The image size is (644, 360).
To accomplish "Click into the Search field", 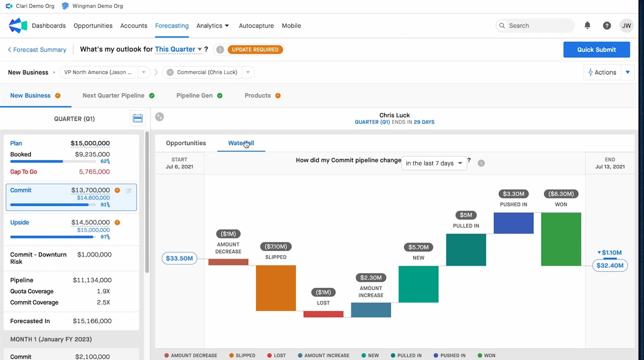I will pos(535,26).
